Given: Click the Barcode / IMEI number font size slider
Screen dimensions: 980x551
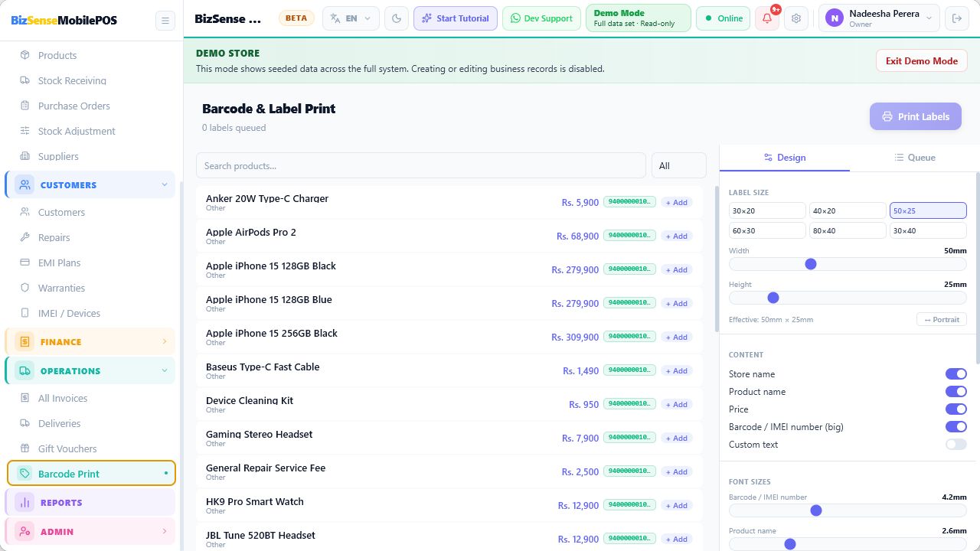Looking at the screenshot, I should pos(848,510).
